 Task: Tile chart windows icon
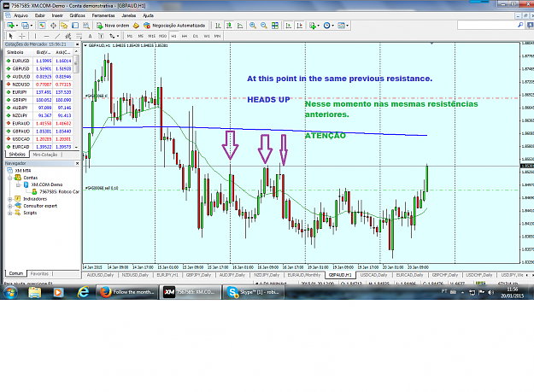click(275, 26)
